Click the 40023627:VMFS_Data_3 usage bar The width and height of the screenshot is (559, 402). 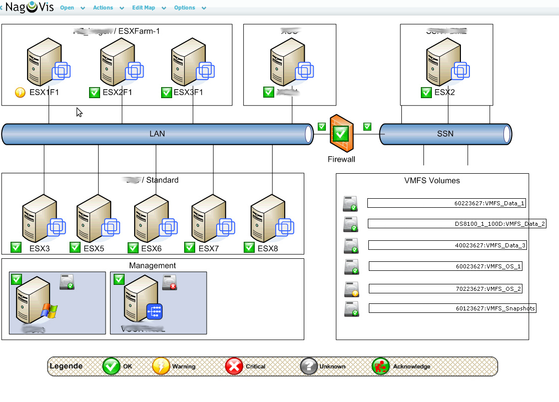pyautogui.click(x=447, y=245)
